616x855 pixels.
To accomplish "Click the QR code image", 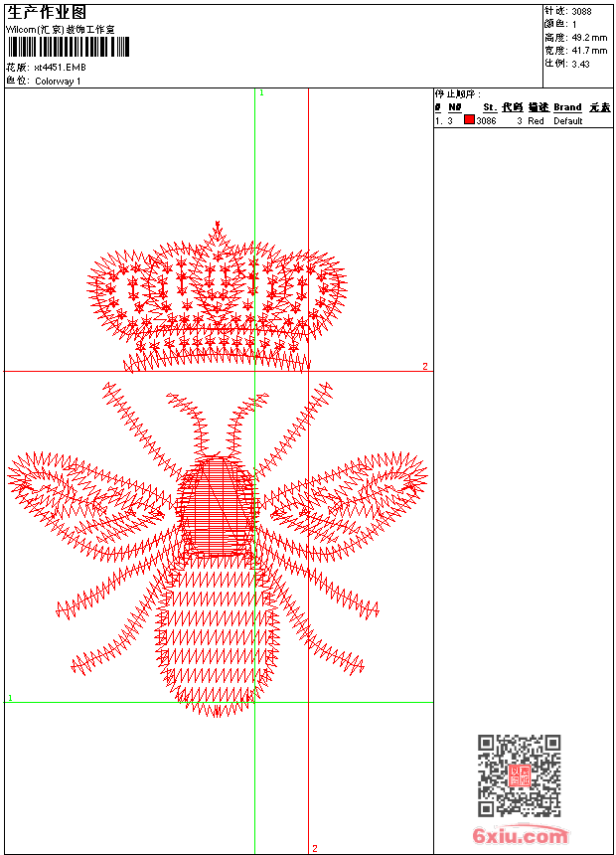I will tap(519, 775).
